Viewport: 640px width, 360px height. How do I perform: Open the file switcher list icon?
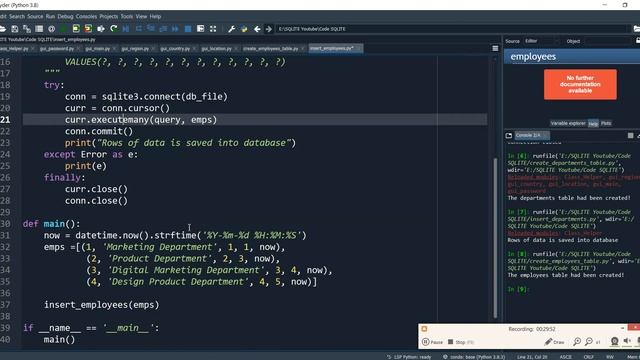39,29
